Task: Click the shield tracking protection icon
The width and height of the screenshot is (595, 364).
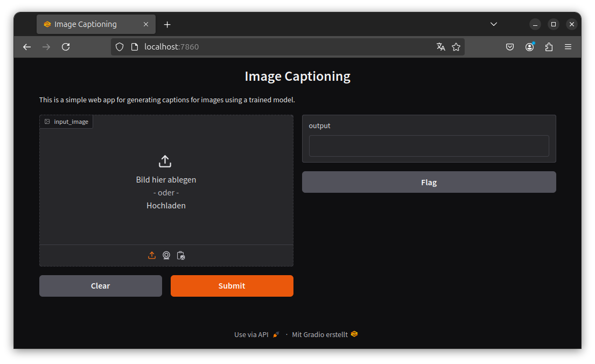Action: coord(120,47)
